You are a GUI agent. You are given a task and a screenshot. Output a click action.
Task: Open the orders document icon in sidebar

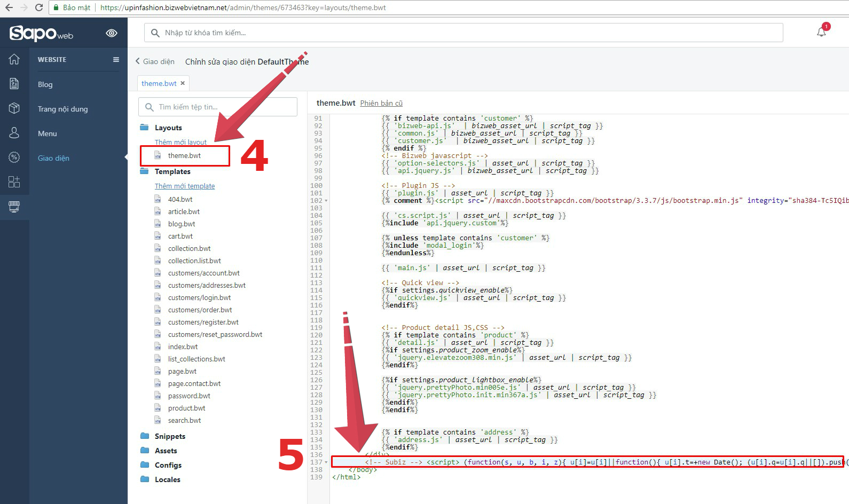coord(14,84)
